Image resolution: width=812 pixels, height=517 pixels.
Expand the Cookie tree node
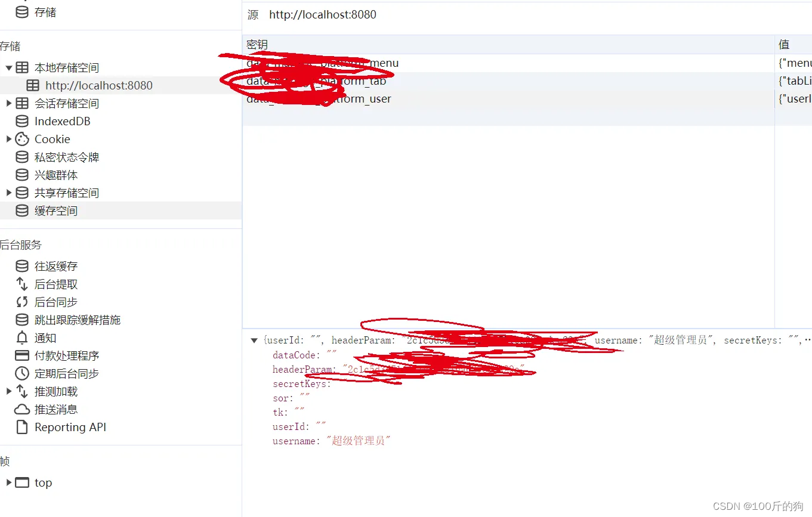[9, 140]
